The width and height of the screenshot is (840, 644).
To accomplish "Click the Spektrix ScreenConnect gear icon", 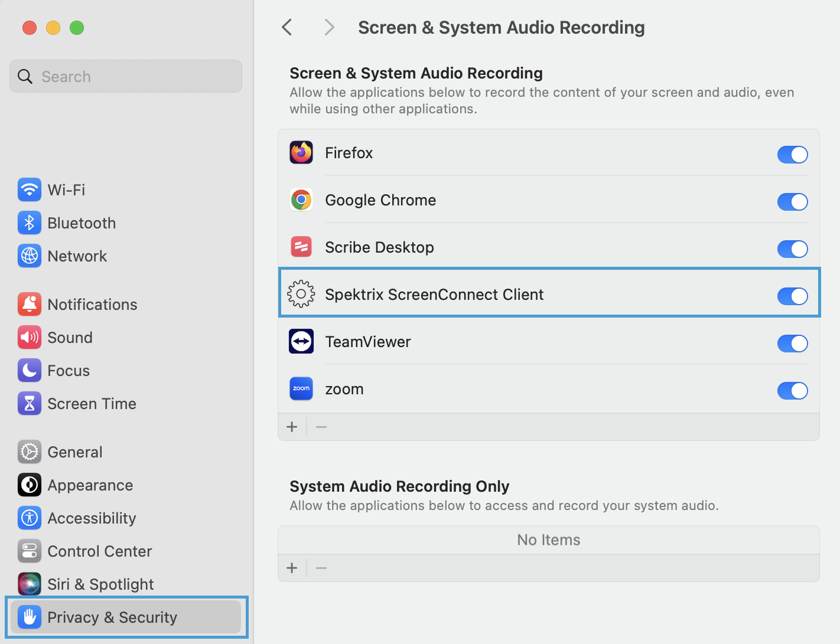I will (301, 294).
